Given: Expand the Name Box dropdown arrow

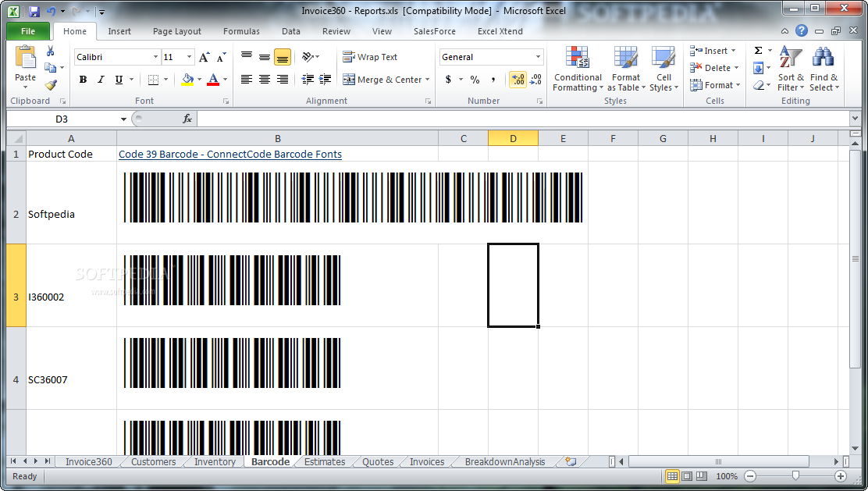Looking at the screenshot, I should point(123,119).
